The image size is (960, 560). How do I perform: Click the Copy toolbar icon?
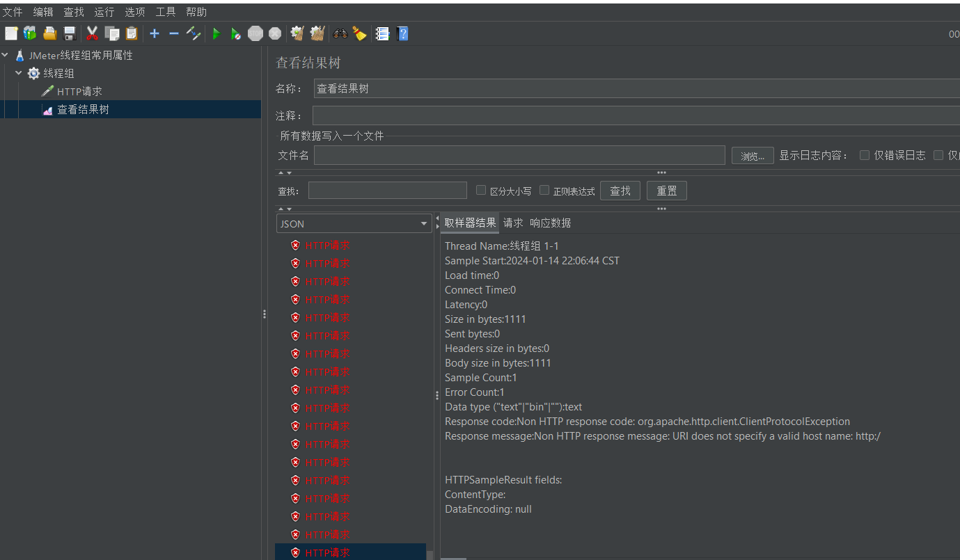tap(111, 33)
